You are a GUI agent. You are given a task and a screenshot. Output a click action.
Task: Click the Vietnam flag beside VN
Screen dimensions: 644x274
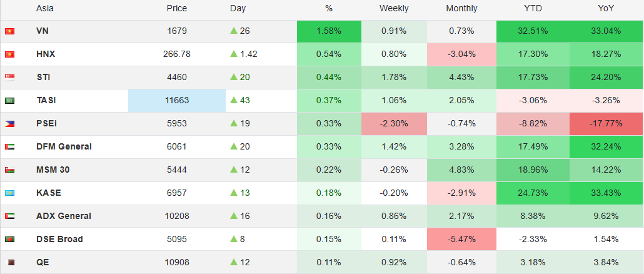click(x=9, y=31)
